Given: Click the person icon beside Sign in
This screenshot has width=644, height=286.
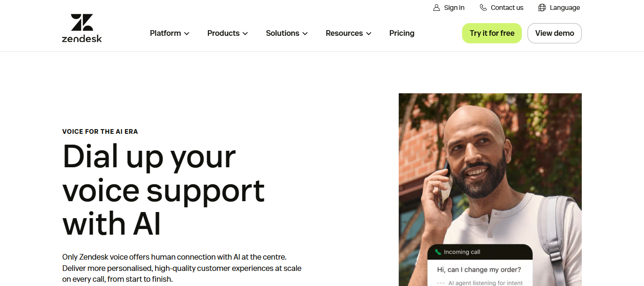Looking at the screenshot, I should (x=437, y=8).
